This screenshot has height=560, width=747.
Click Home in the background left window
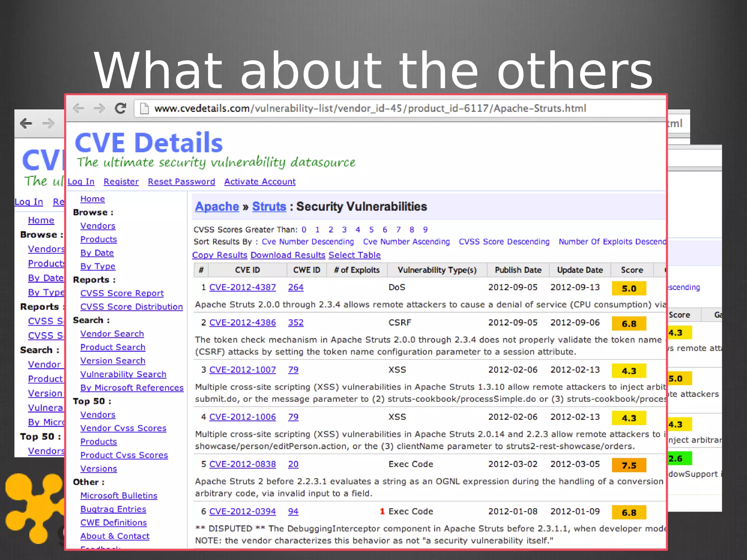pos(41,220)
